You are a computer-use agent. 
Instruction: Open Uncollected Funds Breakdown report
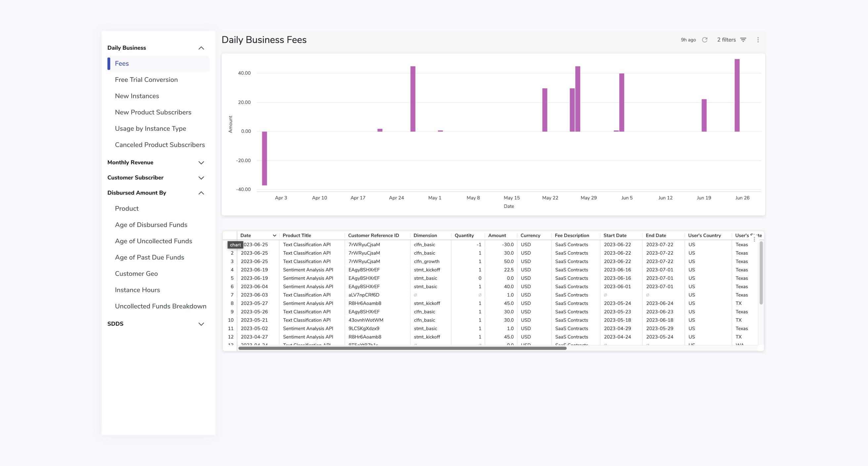click(161, 306)
